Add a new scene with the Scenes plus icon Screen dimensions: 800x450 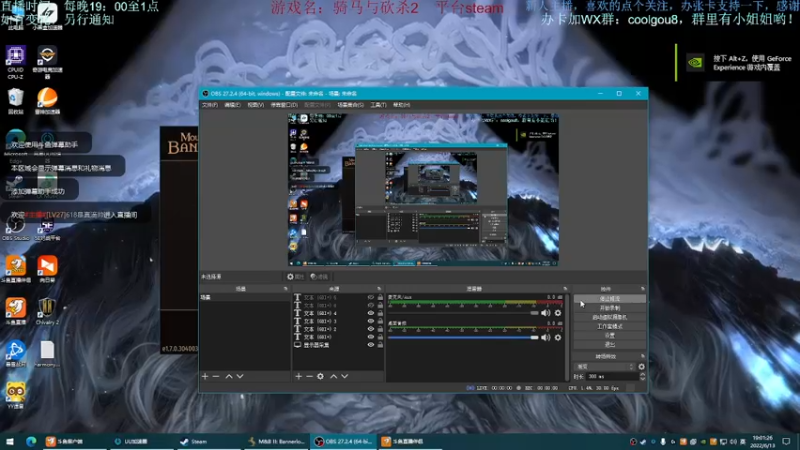(205, 377)
